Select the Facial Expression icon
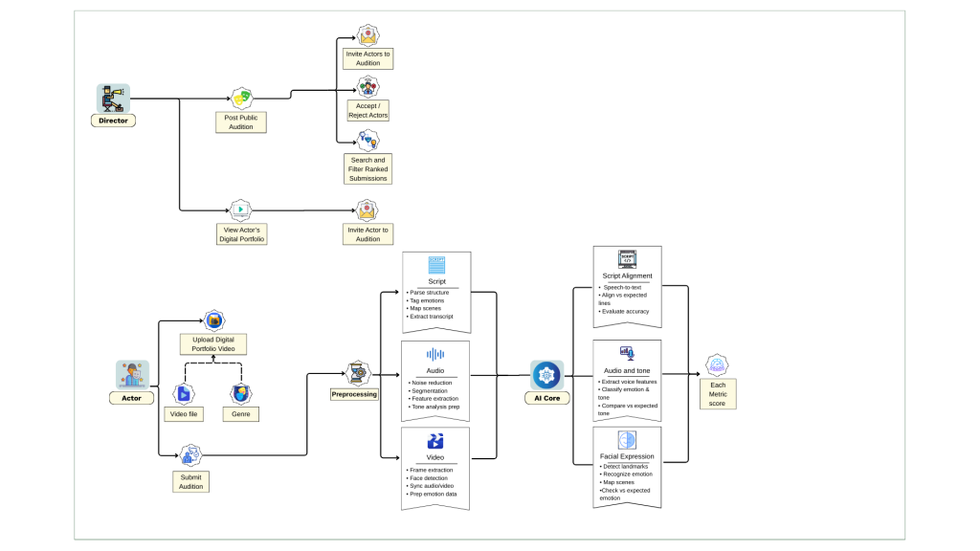 (627, 440)
